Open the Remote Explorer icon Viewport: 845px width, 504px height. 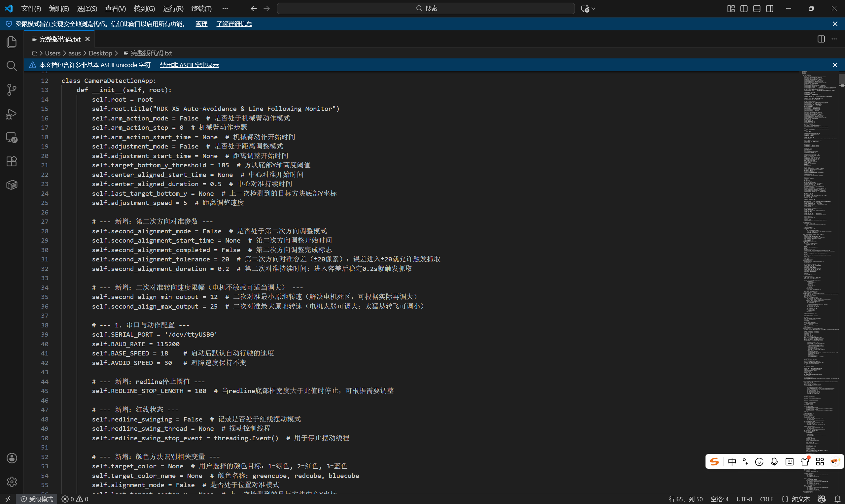[12, 138]
